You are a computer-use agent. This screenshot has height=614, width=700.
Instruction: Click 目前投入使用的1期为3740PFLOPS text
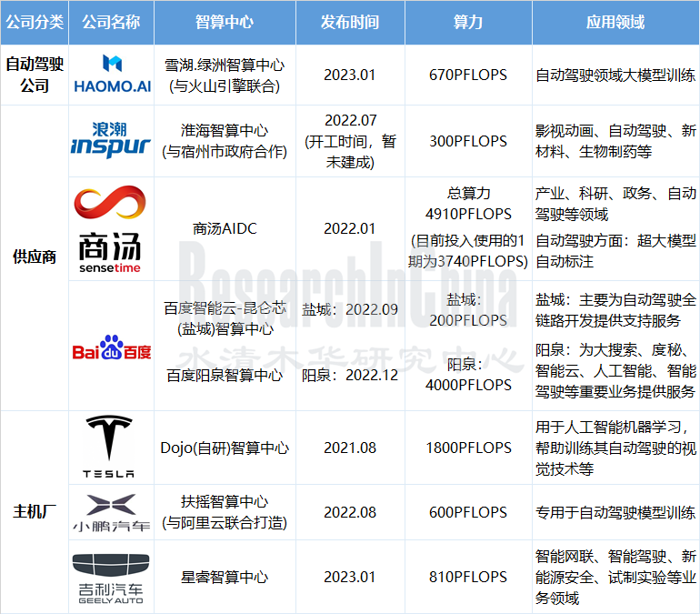(468, 251)
